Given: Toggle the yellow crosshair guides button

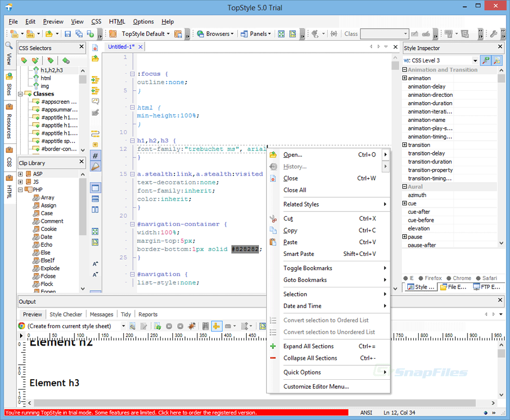Looking at the screenshot, I should [x=216, y=326].
